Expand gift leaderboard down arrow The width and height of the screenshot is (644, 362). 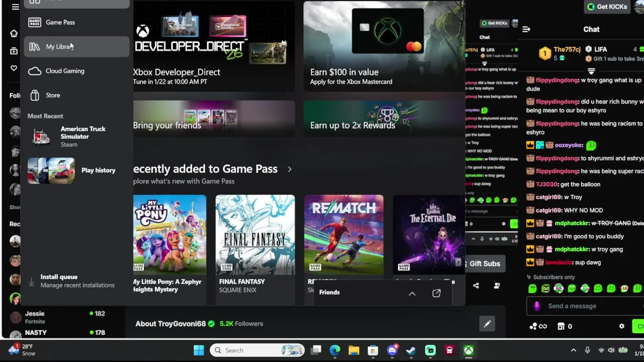(592, 70)
